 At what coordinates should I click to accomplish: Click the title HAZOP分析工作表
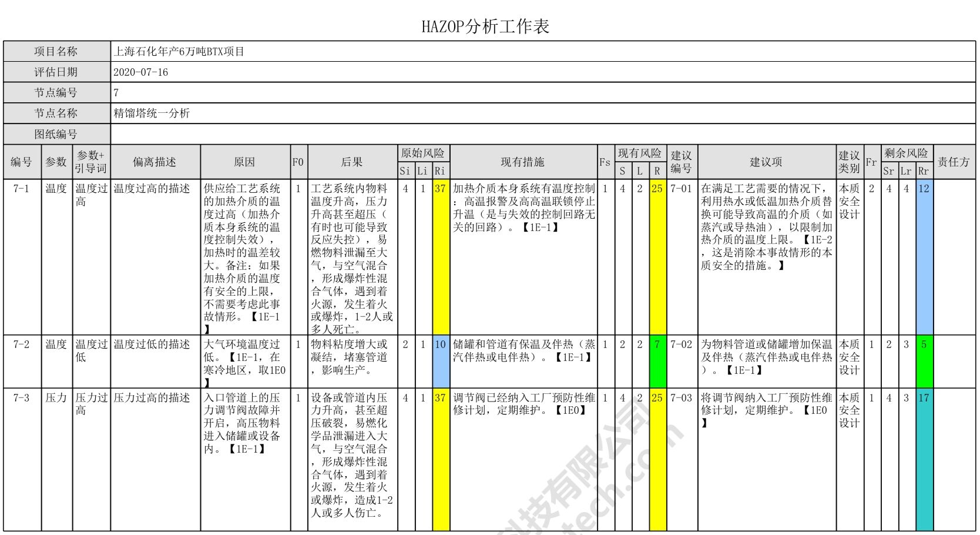[x=485, y=26]
